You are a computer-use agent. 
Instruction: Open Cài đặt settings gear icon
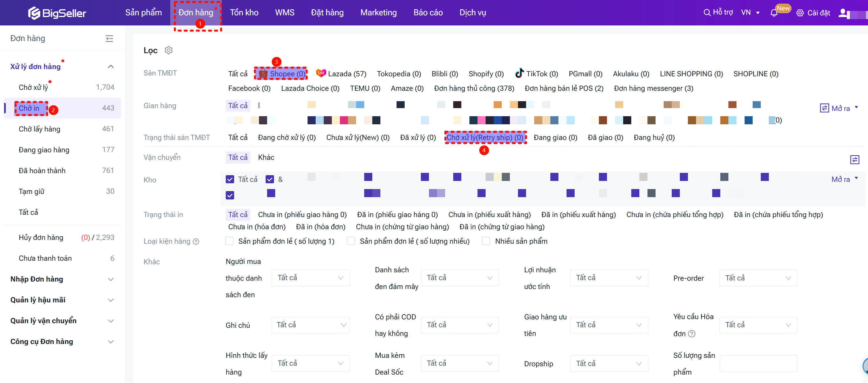pyautogui.click(x=800, y=13)
